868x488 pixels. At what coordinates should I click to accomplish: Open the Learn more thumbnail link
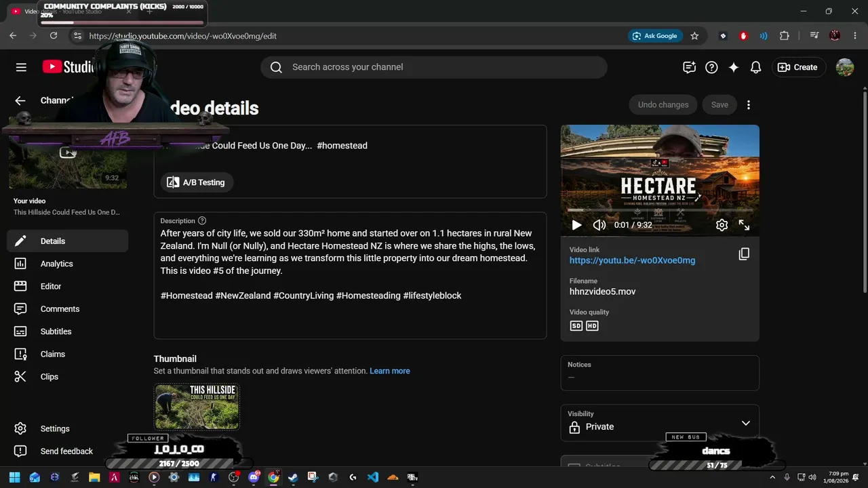coord(389,371)
